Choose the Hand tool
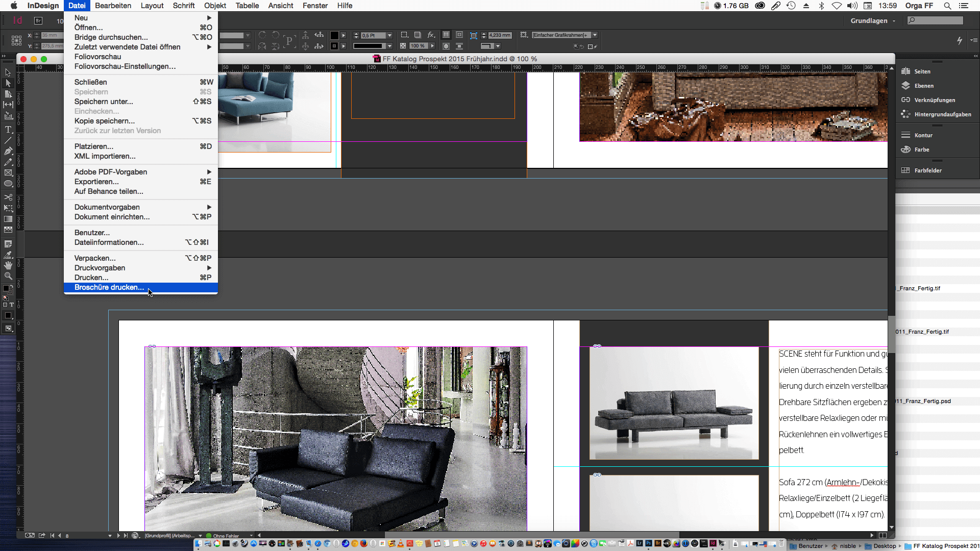The height and width of the screenshot is (551, 980). 8,265
